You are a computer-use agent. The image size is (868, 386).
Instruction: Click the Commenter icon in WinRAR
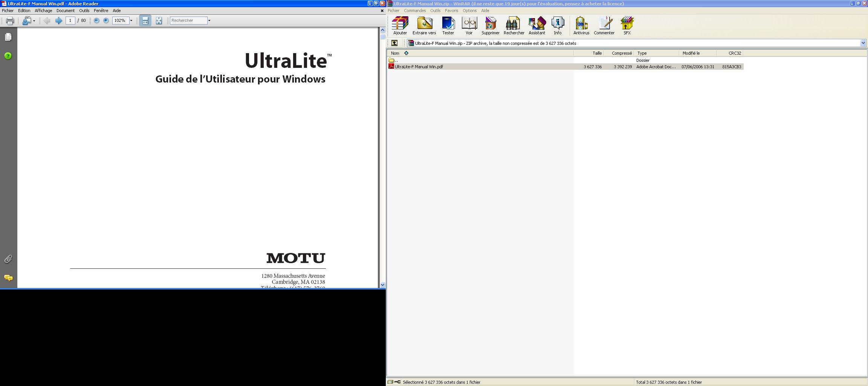pyautogui.click(x=604, y=26)
